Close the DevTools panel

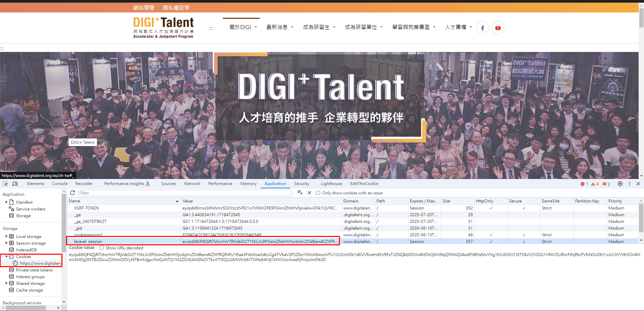[638, 184]
